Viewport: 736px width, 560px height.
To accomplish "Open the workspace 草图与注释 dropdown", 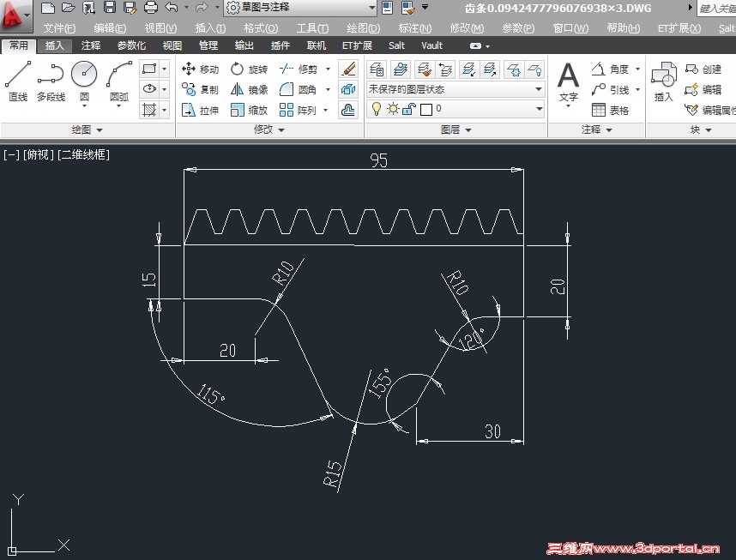I will tap(301, 7).
